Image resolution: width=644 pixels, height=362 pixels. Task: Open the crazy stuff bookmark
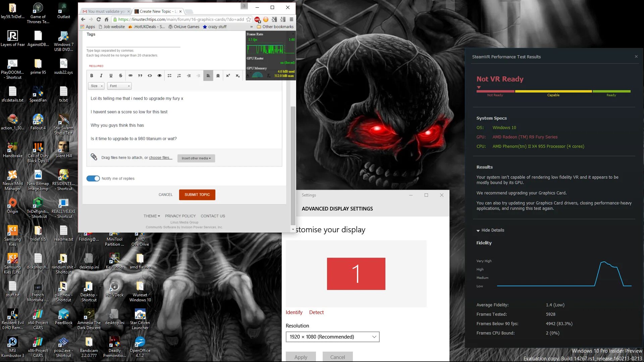point(215,27)
